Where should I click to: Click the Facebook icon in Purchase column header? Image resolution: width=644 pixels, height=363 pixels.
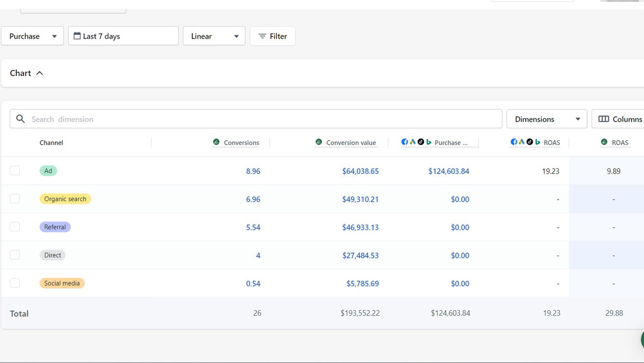pos(404,142)
